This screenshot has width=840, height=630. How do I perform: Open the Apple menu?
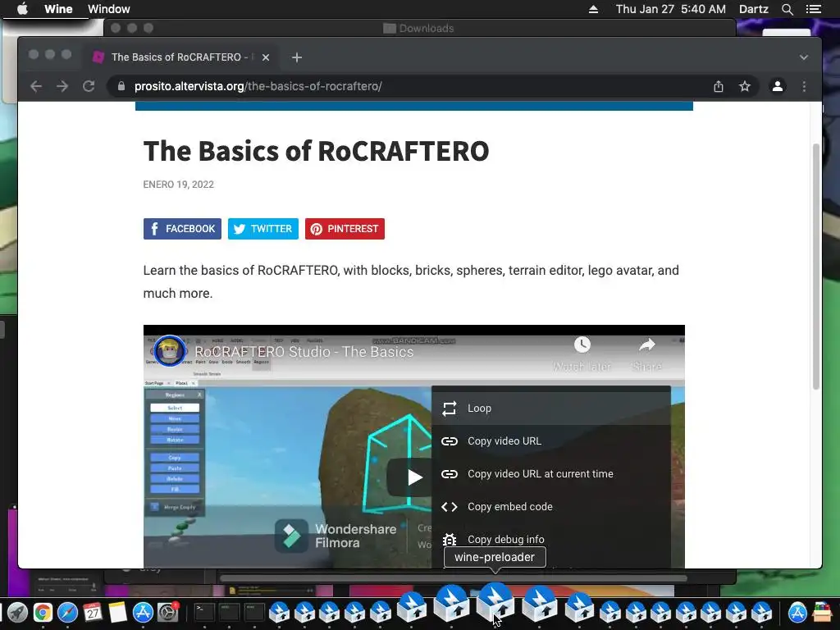tap(22, 9)
